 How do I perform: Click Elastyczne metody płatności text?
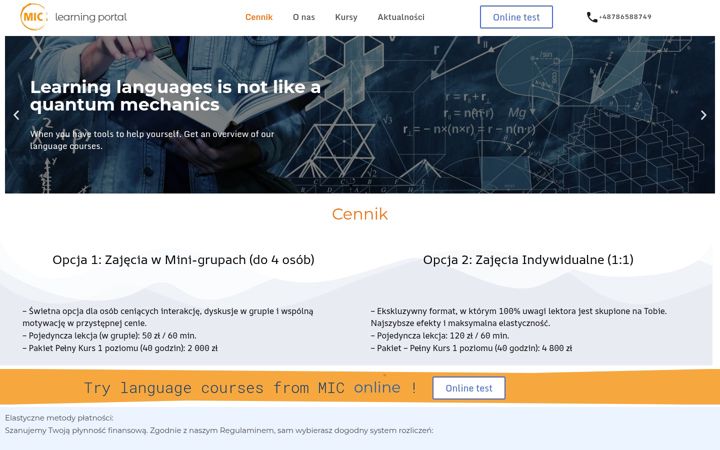[x=59, y=418]
